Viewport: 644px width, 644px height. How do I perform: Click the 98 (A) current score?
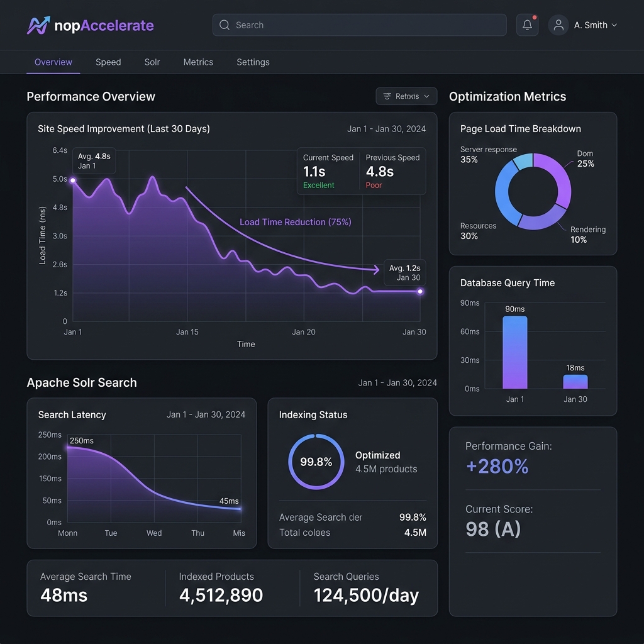[493, 529]
